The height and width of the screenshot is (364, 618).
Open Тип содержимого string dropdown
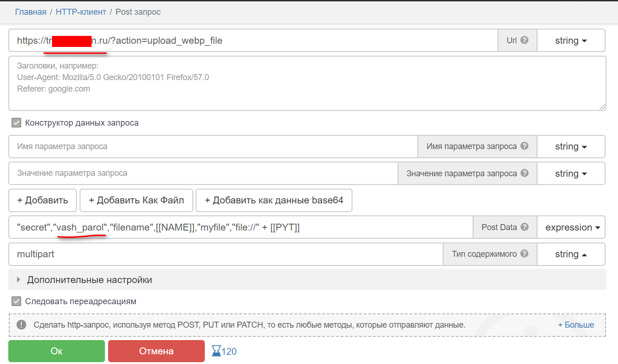pyautogui.click(x=571, y=254)
